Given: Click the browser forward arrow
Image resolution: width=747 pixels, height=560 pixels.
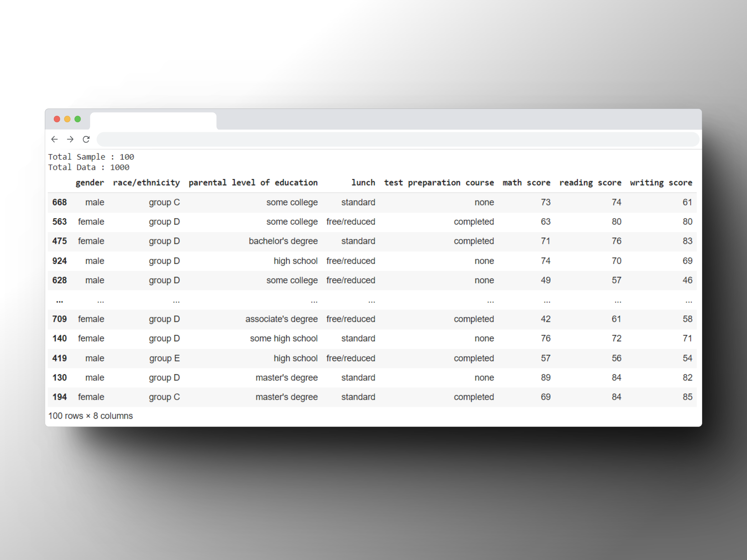Looking at the screenshot, I should click(x=70, y=139).
